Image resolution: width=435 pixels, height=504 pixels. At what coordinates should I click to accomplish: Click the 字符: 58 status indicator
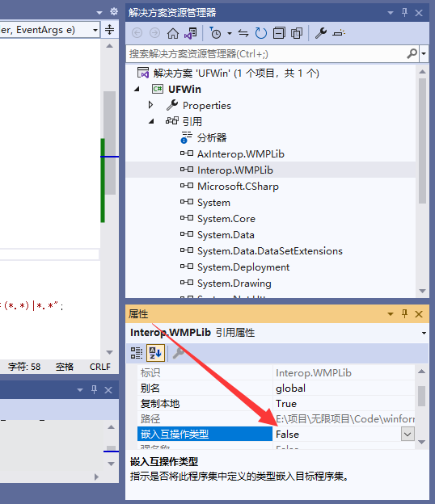coord(24,367)
